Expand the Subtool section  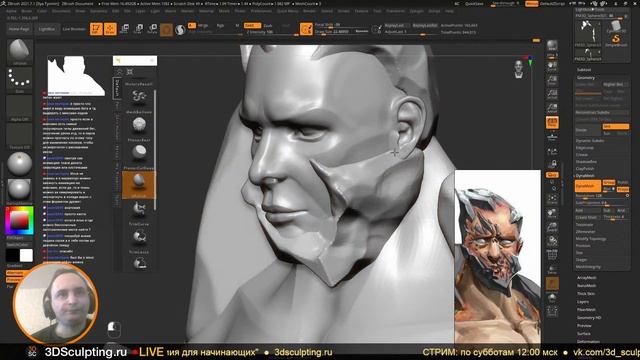pos(584,70)
